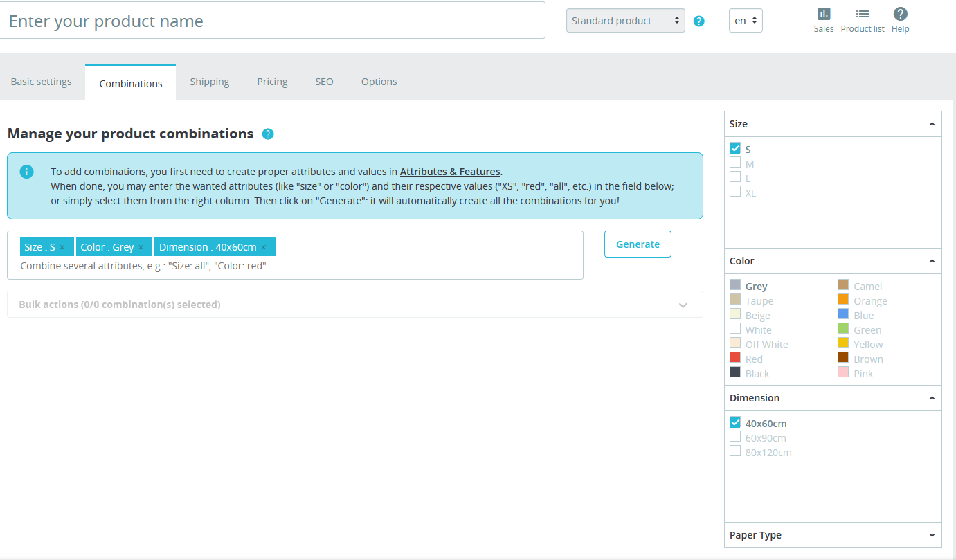Open the Attributes & Features link
This screenshot has width=956, height=560.
click(x=449, y=172)
